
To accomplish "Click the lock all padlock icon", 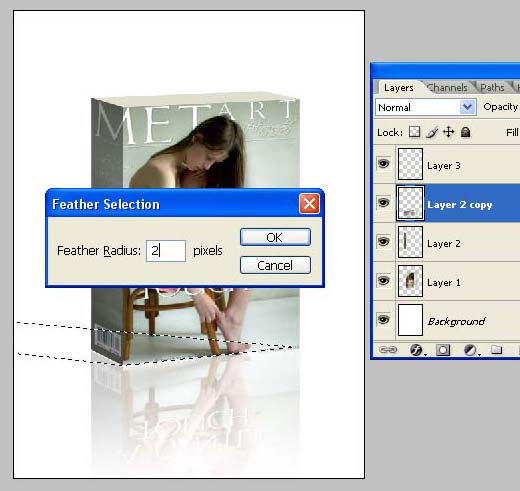I will point(466,132).
